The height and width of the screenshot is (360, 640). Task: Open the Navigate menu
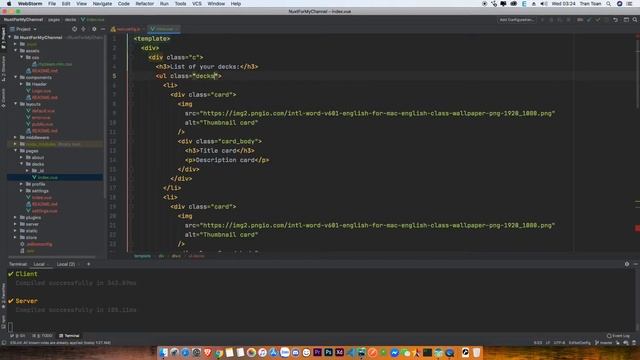coord(102,4)
